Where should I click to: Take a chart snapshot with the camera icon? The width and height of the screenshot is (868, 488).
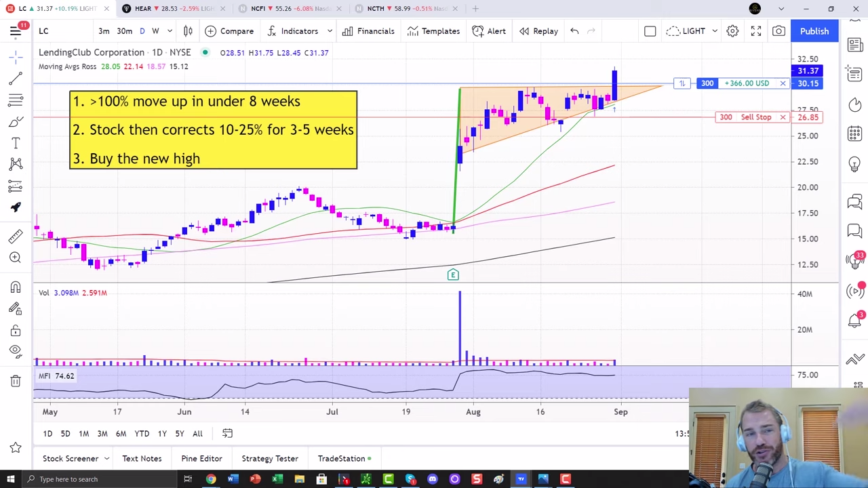click(778, 30)
